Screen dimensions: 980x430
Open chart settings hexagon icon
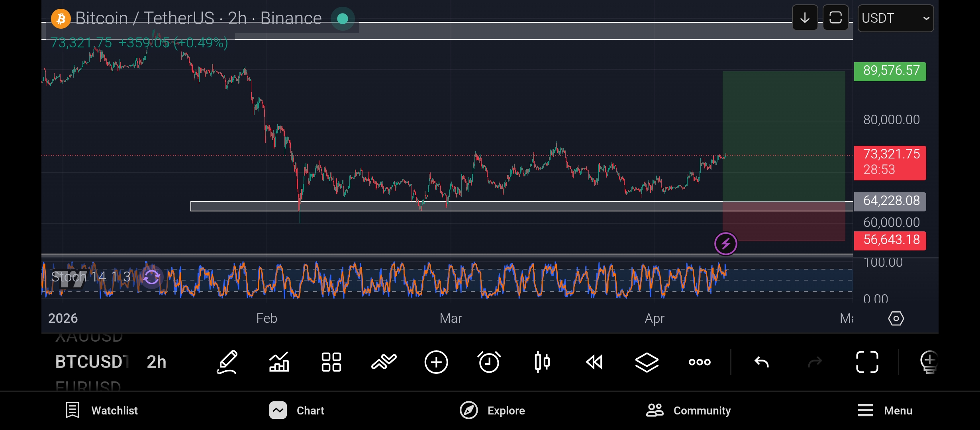pyautogui.click(x=896, y=319)
